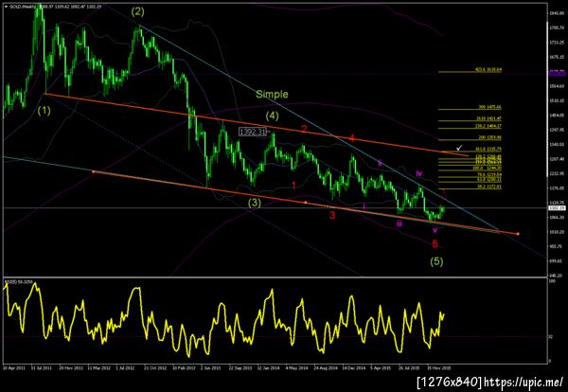
Task: Select the 238.2 Fibonacci level label
Action: 489,126
